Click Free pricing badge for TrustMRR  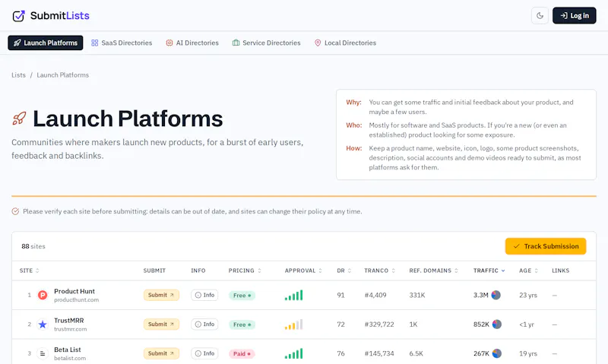[x=242, y=324]
